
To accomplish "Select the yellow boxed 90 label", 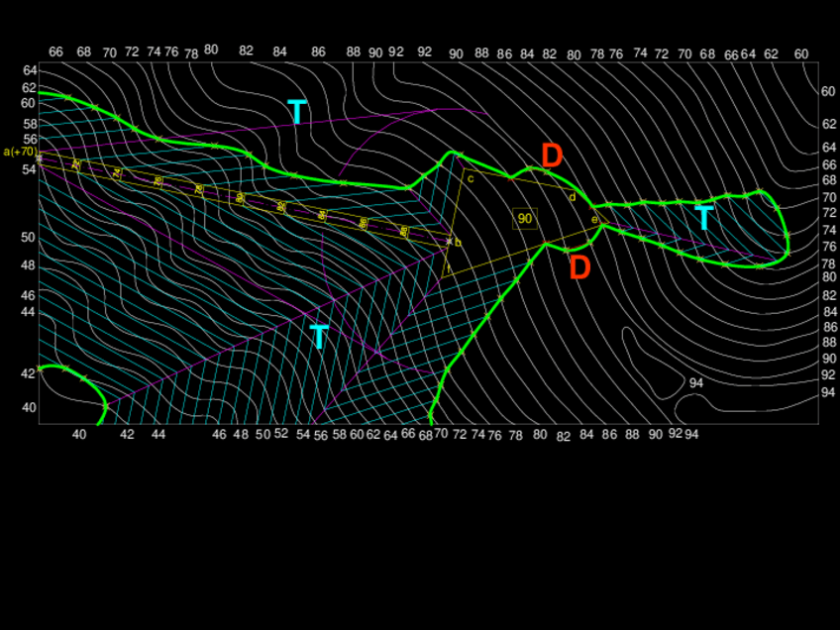I will click(525, 218).
